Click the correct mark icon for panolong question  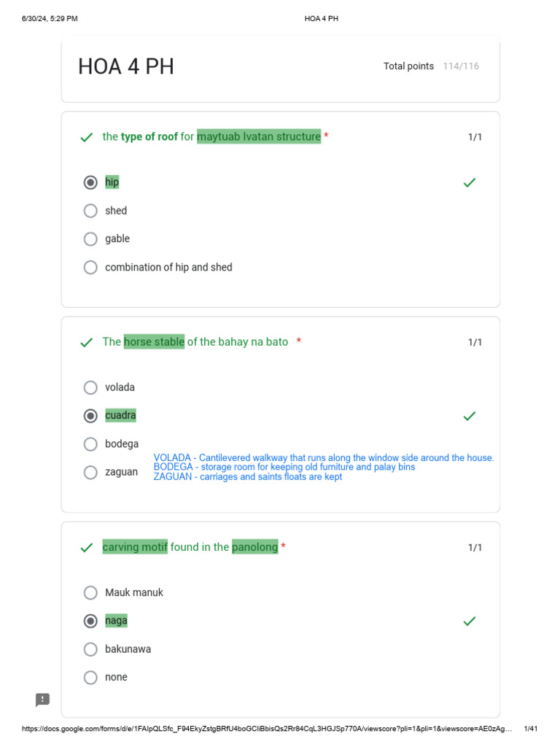[87, 547]
